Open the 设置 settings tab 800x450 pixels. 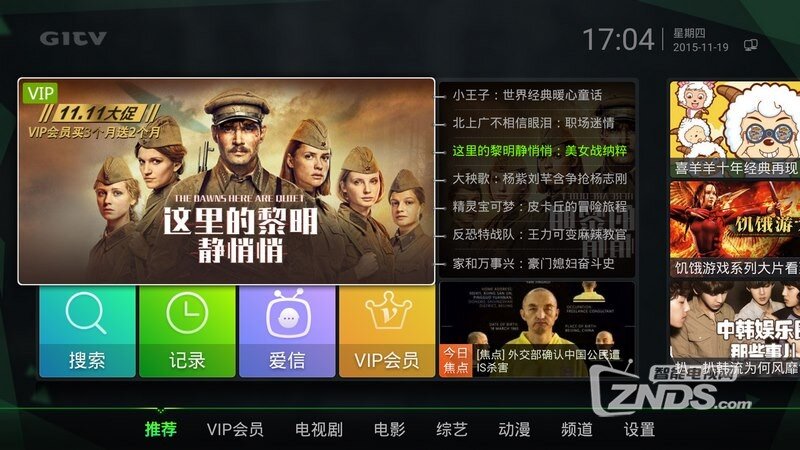[639, 429]
